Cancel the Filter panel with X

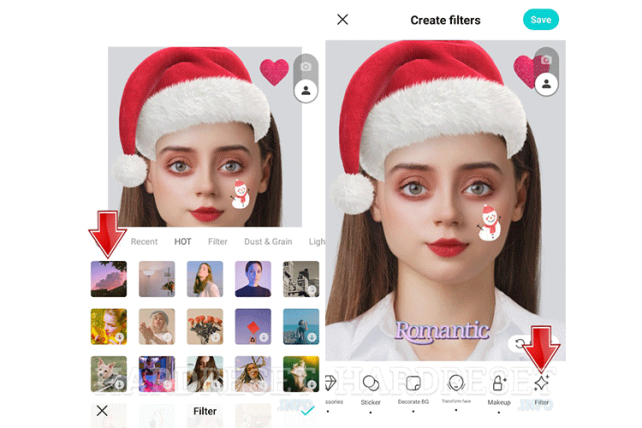102,410
